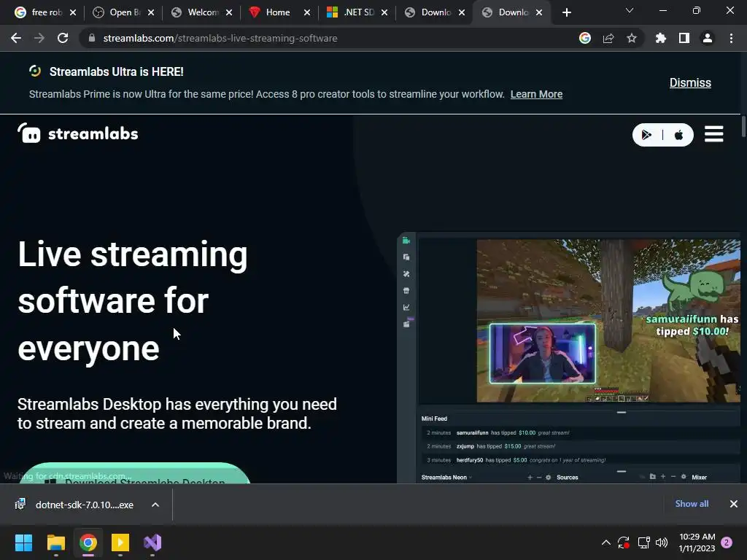Show hidden system tray icons
This screenshot has width=747, height=560.
(606, 542)
